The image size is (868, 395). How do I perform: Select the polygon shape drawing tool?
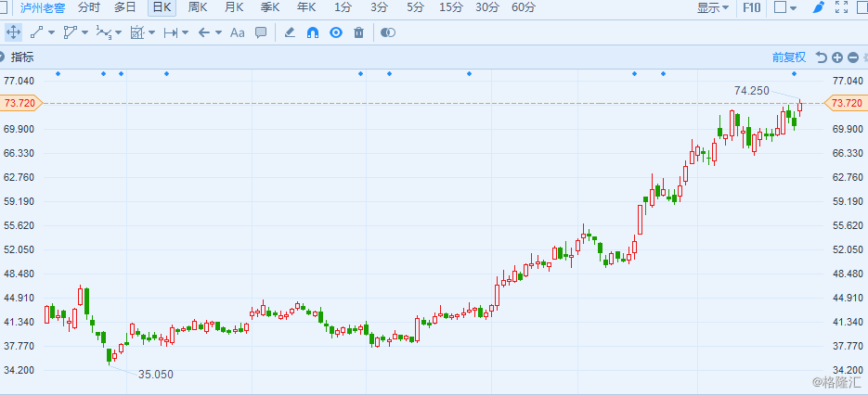[x=70, y=32]
